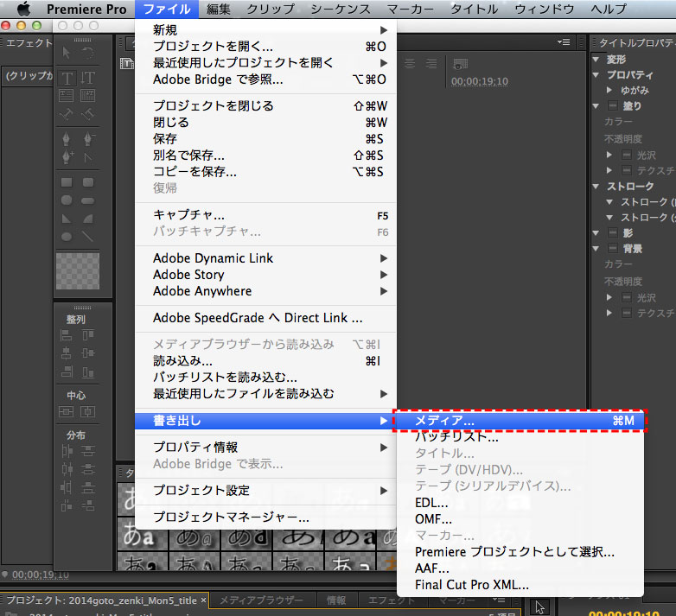The width and height of the screenshot is (676, 616).
Task: Switch to the メディアブラウザー tab
Action: click(261, 600)
